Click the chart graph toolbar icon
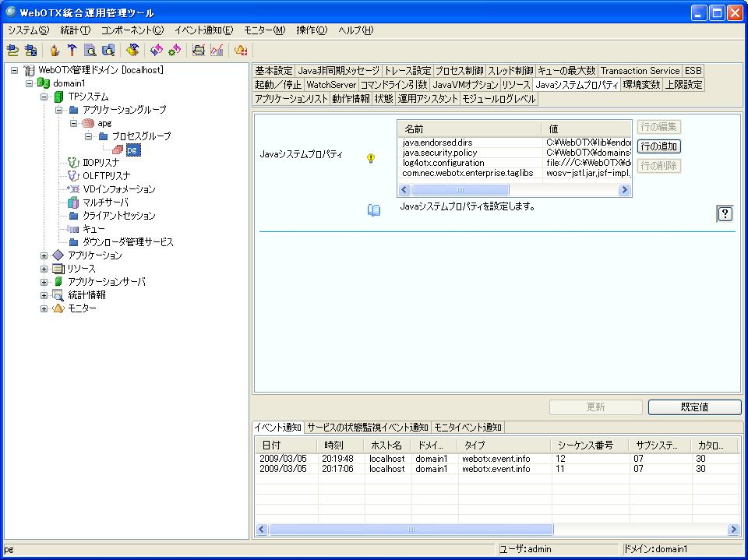 tap(217, 51)
